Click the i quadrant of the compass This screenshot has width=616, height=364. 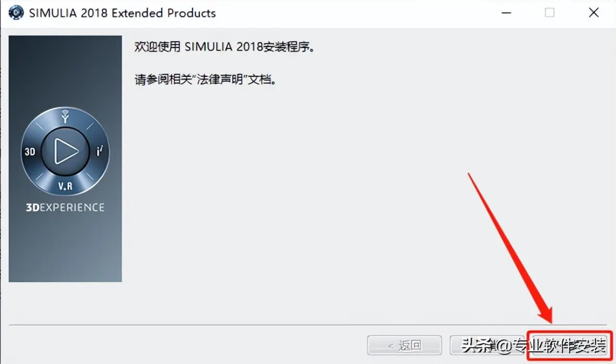pyautogui.click(x=100, y=151)
